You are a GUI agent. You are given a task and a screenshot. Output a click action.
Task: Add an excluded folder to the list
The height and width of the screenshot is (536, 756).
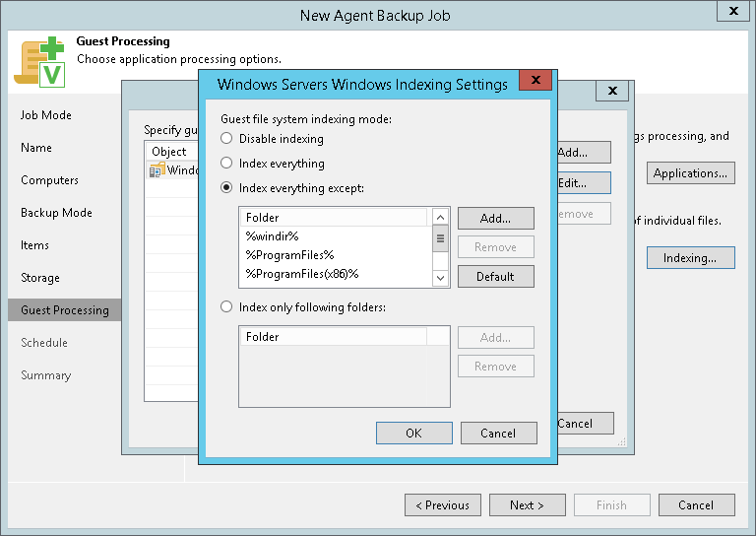[x=495, y=218]
